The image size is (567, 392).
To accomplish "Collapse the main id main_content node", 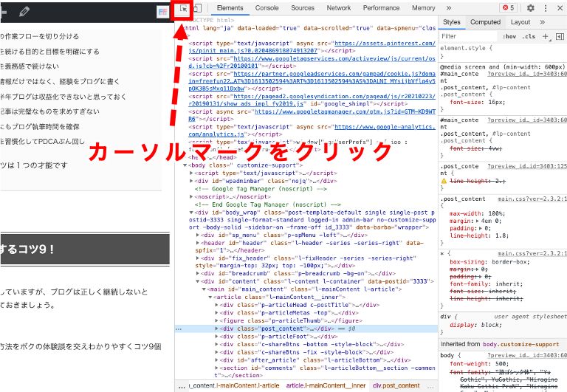I will [204, 289].
